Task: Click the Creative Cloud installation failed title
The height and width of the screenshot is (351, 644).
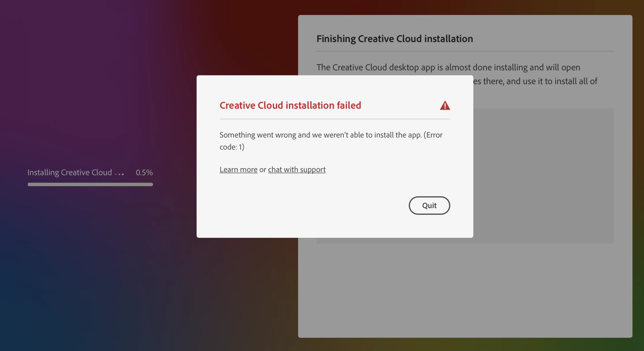Action: pyautogui.click(x=290, y=105)
